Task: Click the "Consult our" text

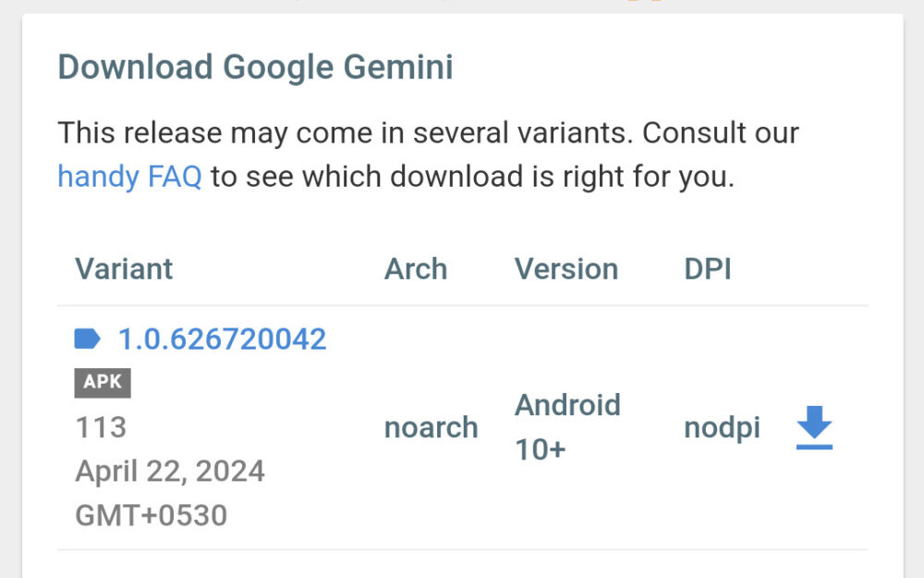Action: (721, 132)
